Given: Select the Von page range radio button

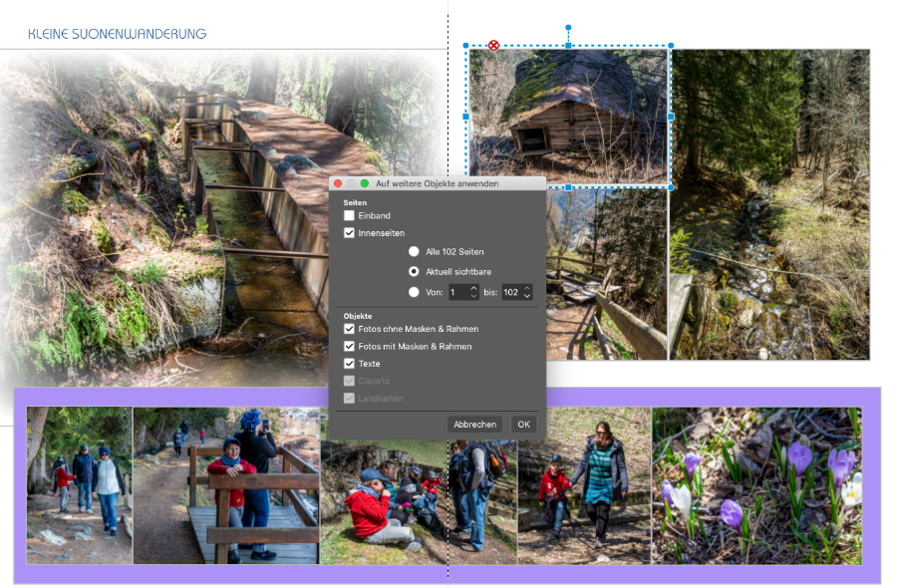Looking at the screenshot, I should (x=414, y=292).
